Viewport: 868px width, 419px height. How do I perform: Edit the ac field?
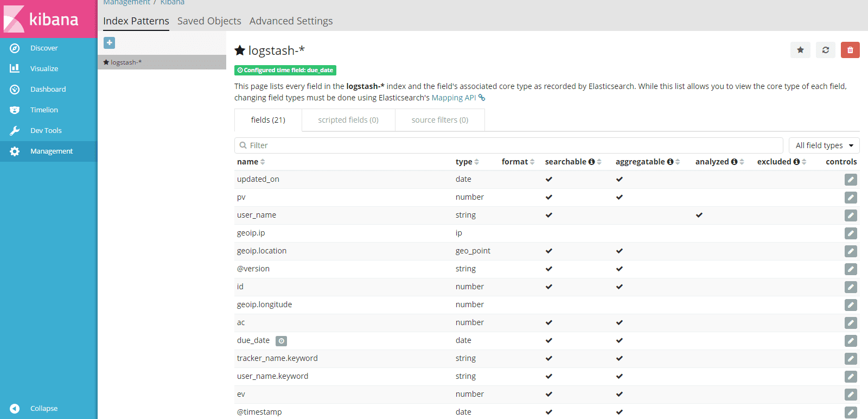(851, 323)
